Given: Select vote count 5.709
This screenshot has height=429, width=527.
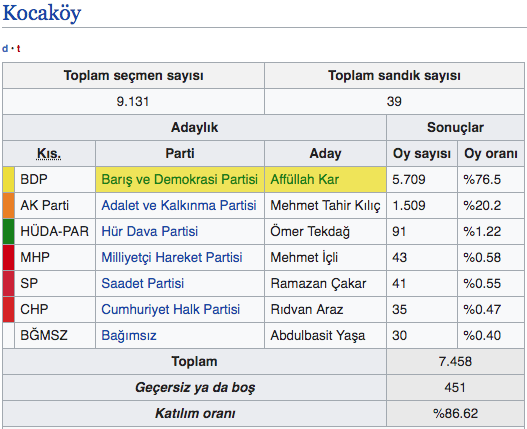Looking at the screenshot, I should [409, 180].
